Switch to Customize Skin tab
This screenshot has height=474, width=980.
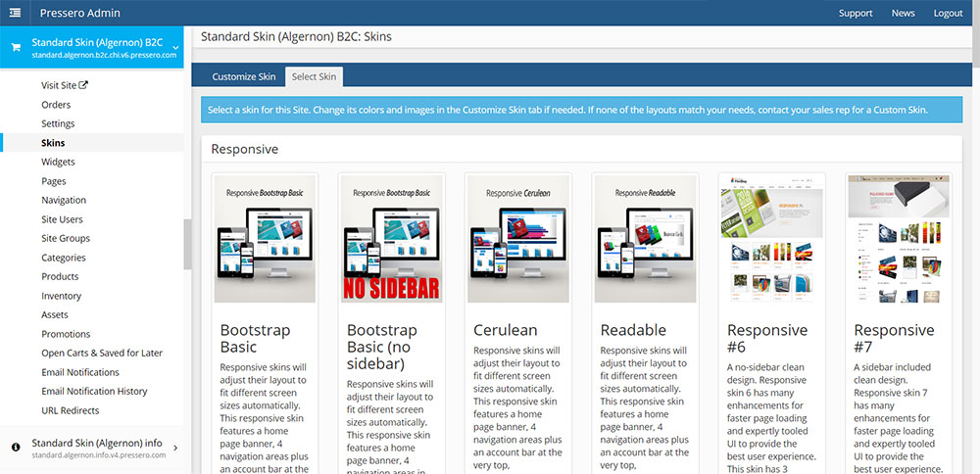coord(244,76)
